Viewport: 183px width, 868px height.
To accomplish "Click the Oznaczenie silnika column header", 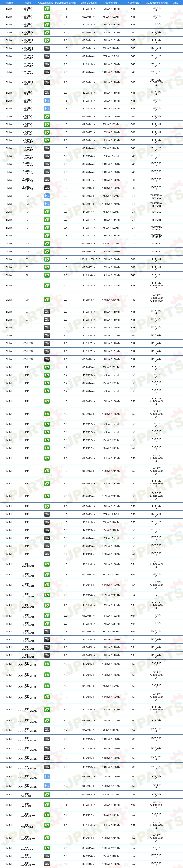I will click(x=157, y=2).
